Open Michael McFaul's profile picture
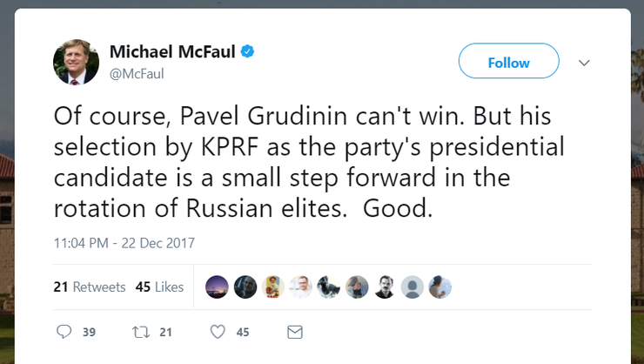 [x=76, y=62]
